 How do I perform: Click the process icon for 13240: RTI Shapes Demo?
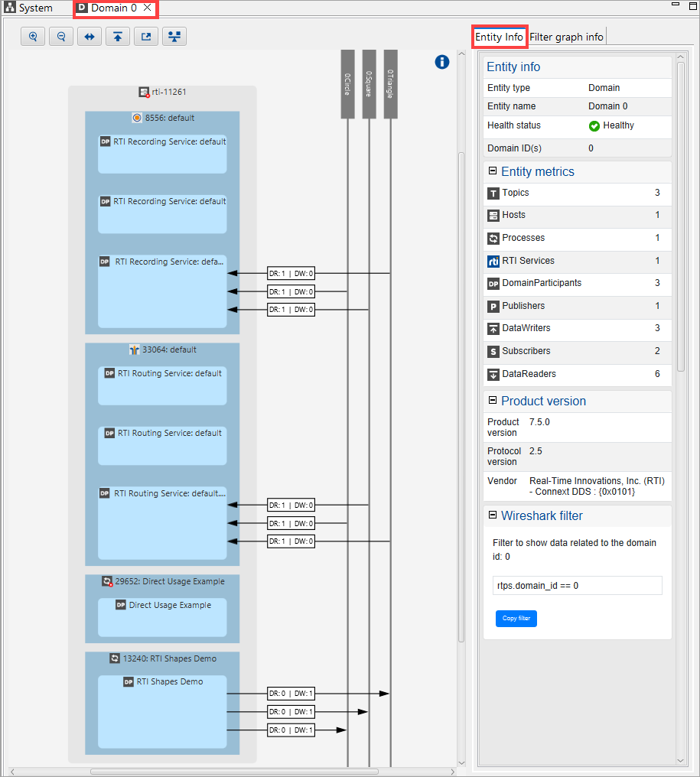tap(115, 658)
